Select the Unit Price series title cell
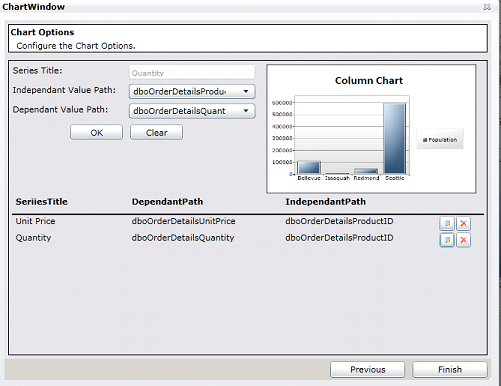 35,221
